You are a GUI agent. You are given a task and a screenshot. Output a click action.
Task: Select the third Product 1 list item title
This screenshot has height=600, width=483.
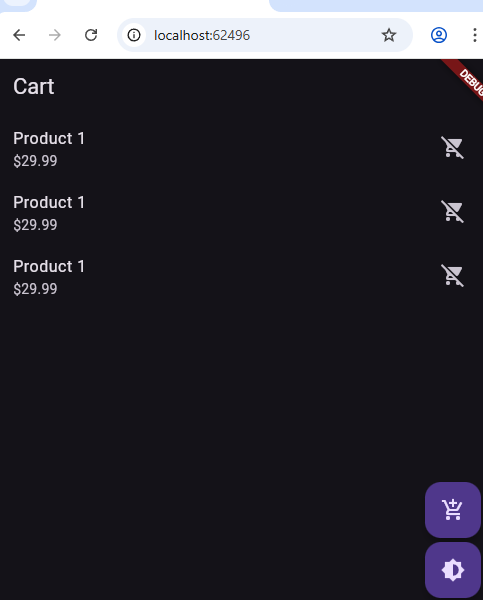tap(49, 266)
